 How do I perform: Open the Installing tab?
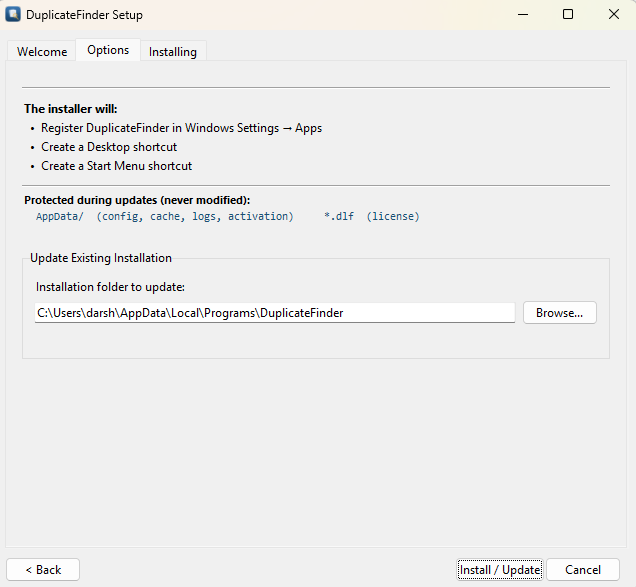(x=173, y=52)
